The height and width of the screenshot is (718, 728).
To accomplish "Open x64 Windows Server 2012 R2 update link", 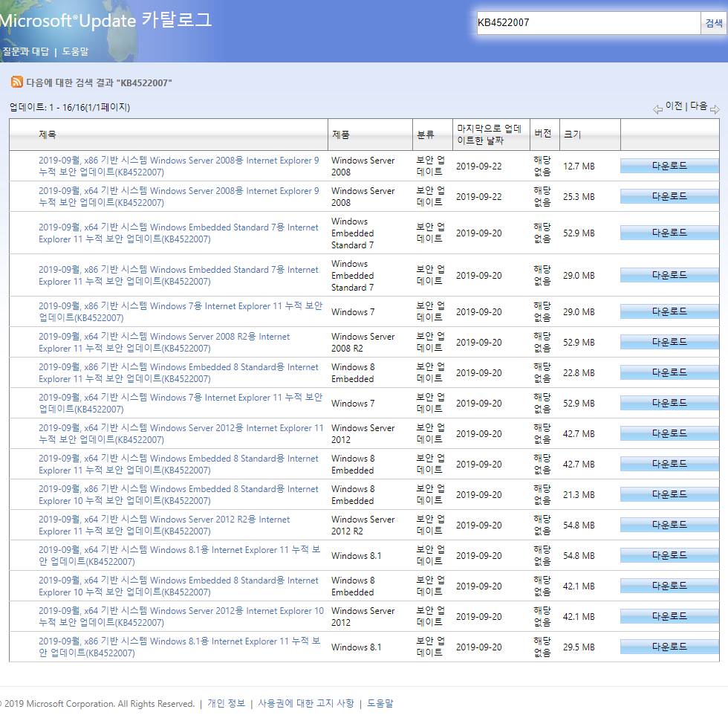I will click(164, 525).
